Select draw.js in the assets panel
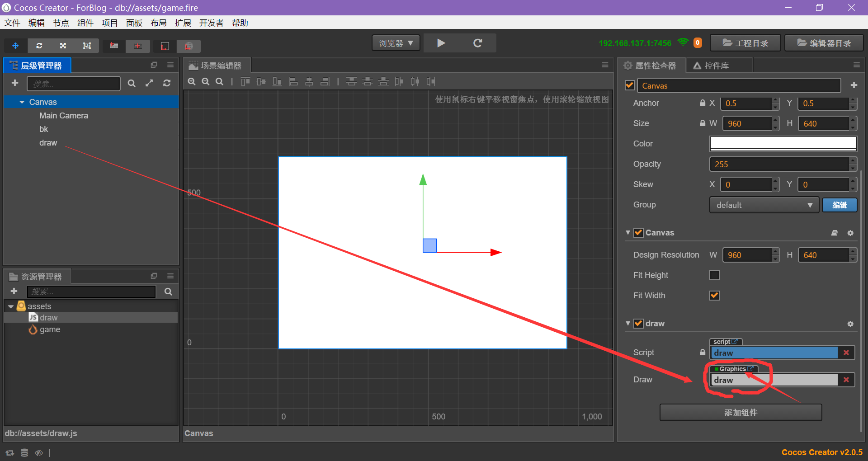This screenshot has height=461, width=868. (50, 317)
